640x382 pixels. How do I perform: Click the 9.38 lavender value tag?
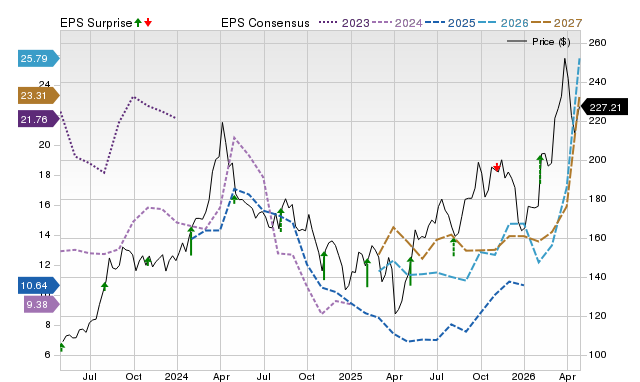(x=41, y=304)
